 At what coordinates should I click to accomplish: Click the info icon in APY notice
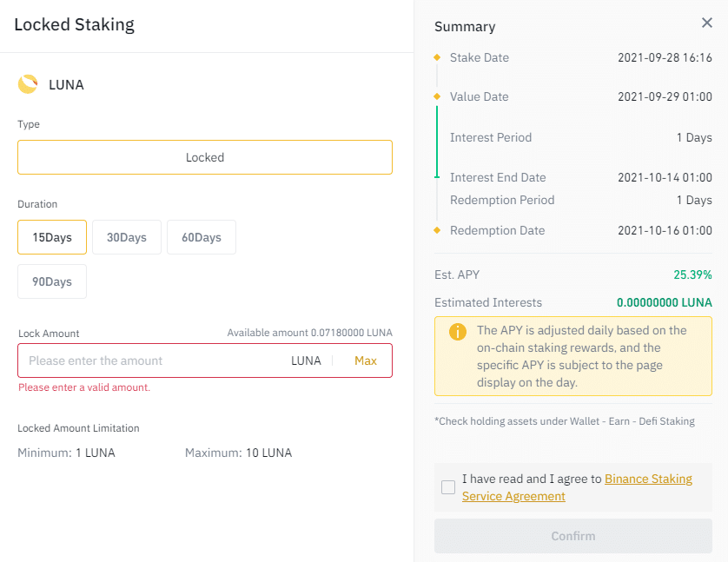pos(457,332)
